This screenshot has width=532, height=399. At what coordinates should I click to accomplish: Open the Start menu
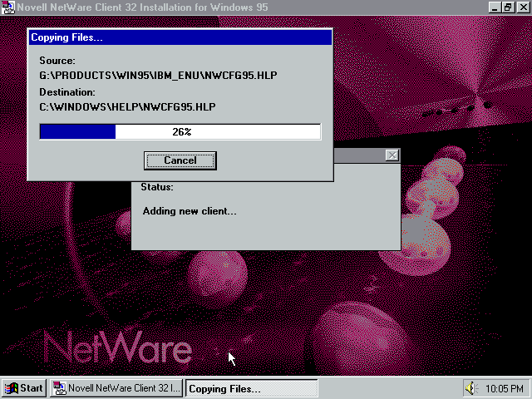pyautogui.click(x=23, y=388)
